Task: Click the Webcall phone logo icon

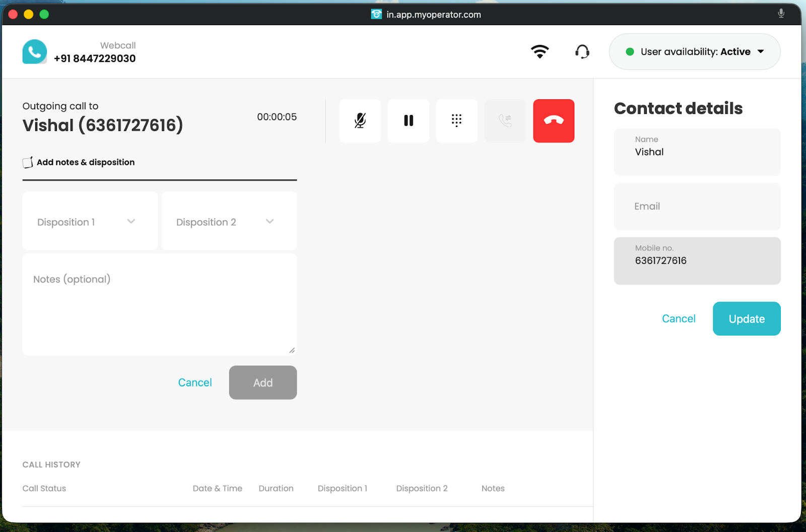Action: coord(35,52)
